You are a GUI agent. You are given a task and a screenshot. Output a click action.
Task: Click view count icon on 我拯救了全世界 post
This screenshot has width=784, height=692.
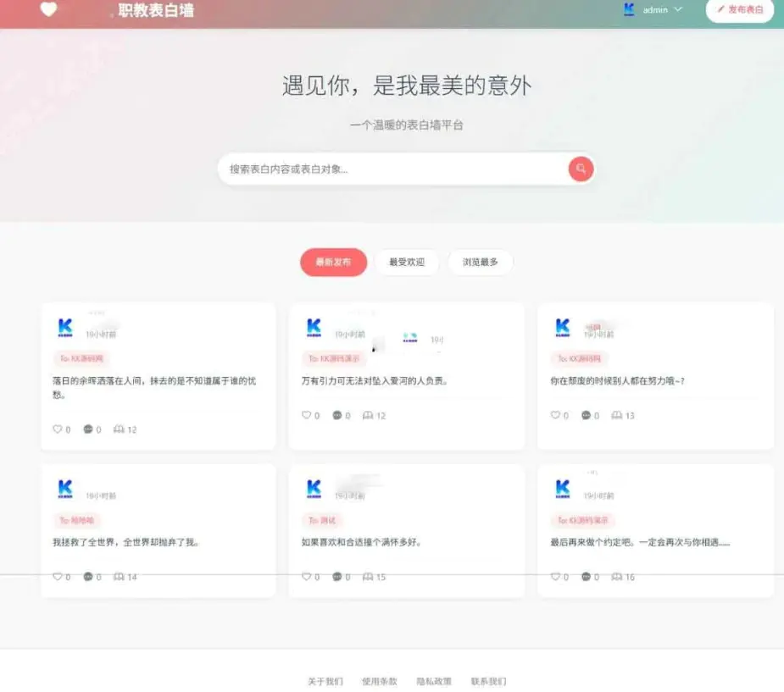(119, 577)
